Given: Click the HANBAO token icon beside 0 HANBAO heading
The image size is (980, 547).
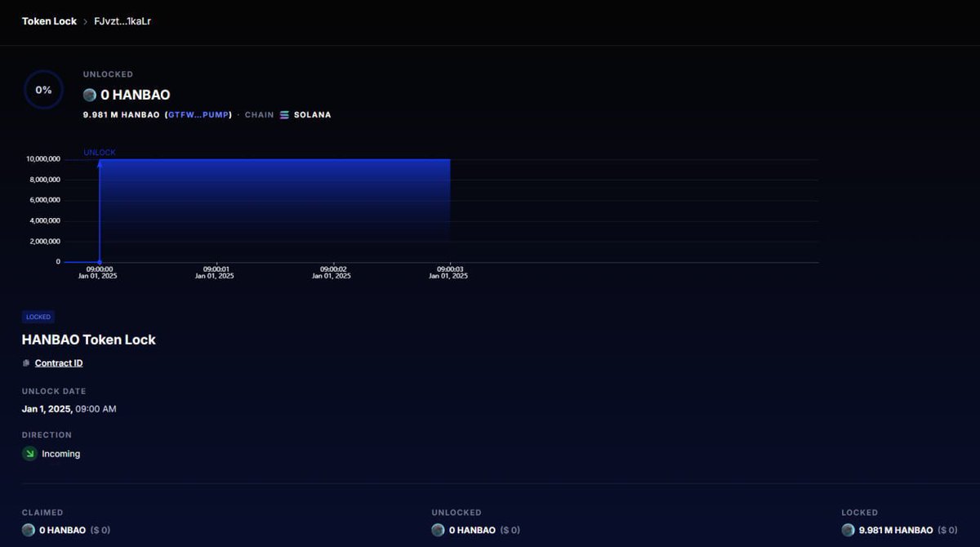Looking at the screenshot, I should click(x=90, y=95).
